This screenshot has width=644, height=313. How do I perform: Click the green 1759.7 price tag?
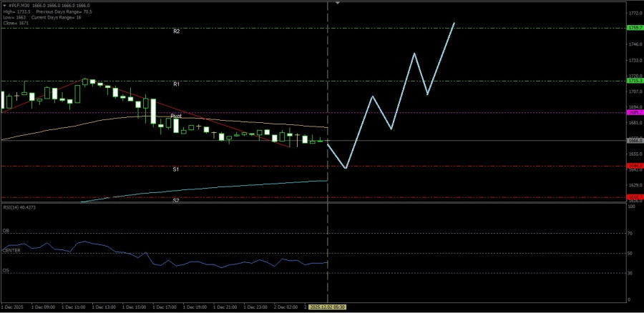point(634,28)
